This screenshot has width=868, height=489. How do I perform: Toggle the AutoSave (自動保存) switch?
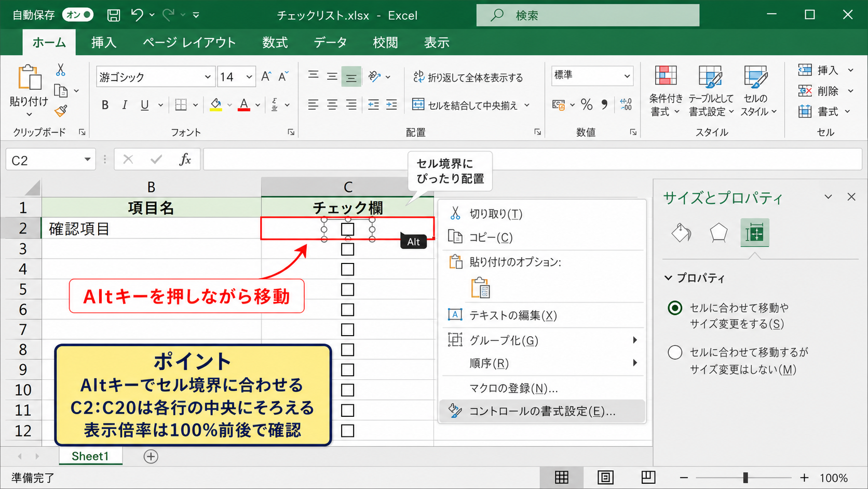(78, 15)
